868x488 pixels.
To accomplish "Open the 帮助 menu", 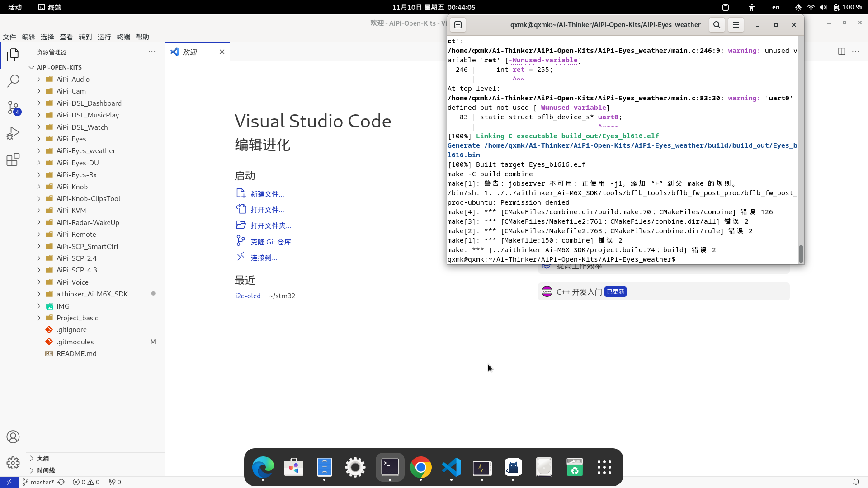I will point(142,37).
